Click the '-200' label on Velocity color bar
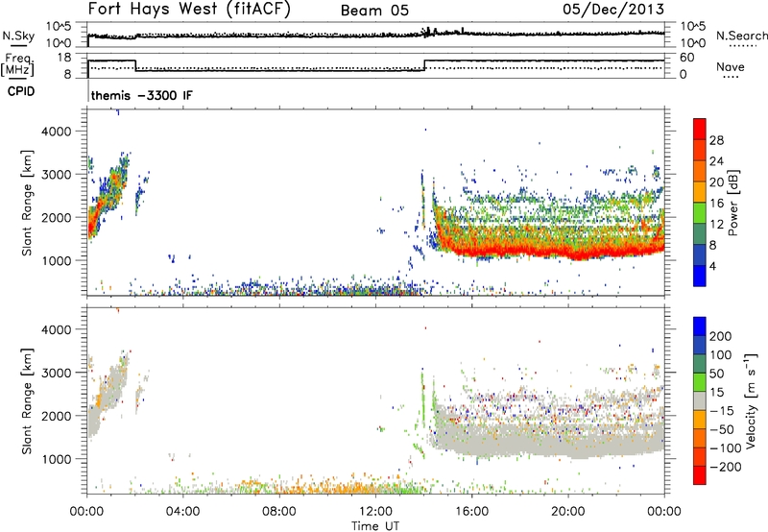 pyautogui.click(x=725, y=467)
